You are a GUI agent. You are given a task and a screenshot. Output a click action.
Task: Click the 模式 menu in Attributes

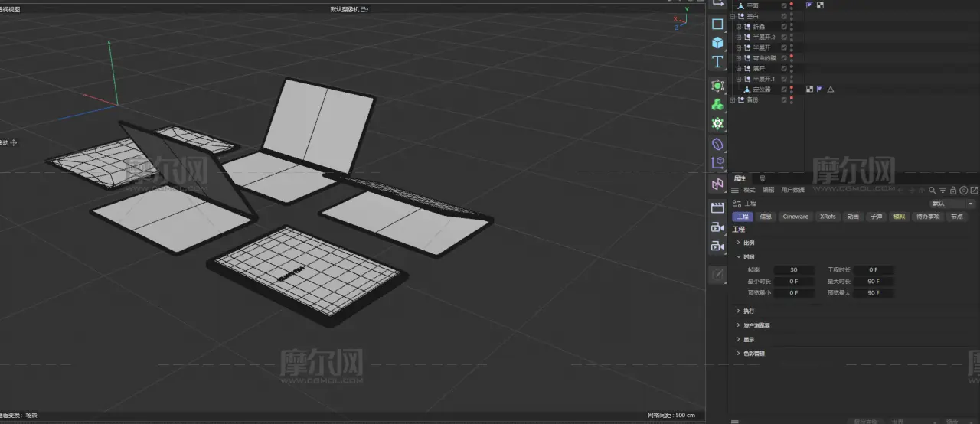click(x=749, y=190)
